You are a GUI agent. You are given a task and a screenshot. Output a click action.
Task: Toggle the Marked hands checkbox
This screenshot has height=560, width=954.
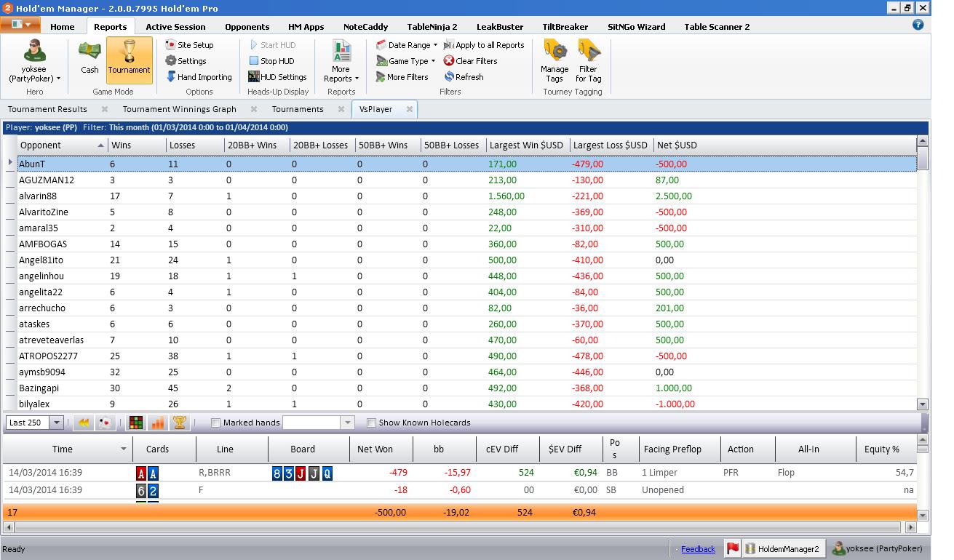(215, 423)
